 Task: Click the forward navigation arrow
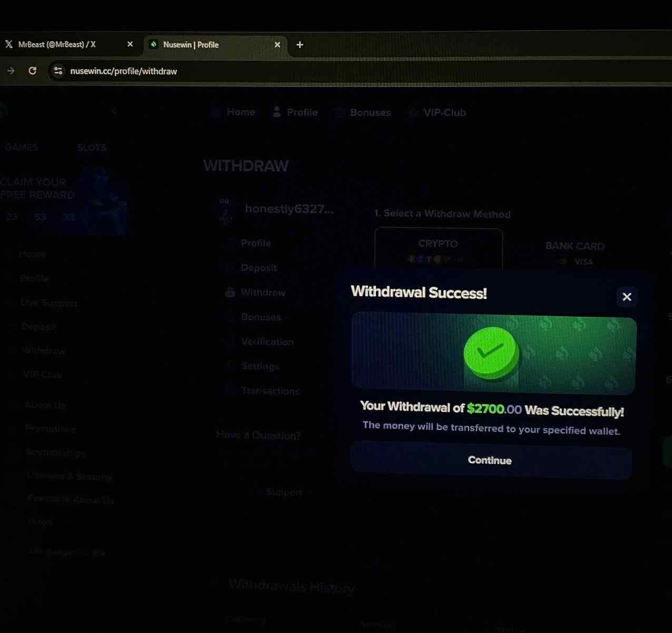tap(11, 71)
